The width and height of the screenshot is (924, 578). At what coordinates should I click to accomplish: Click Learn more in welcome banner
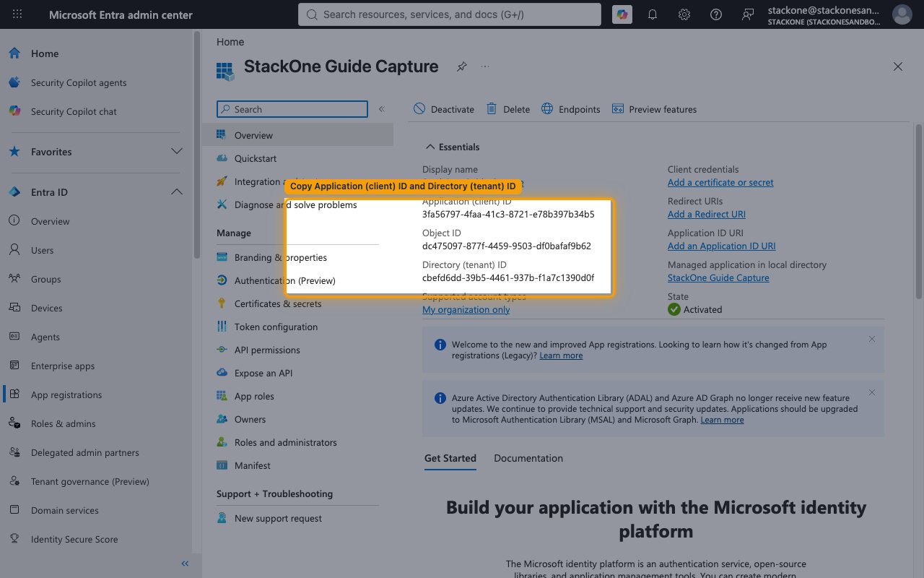(x=561, y=355)
